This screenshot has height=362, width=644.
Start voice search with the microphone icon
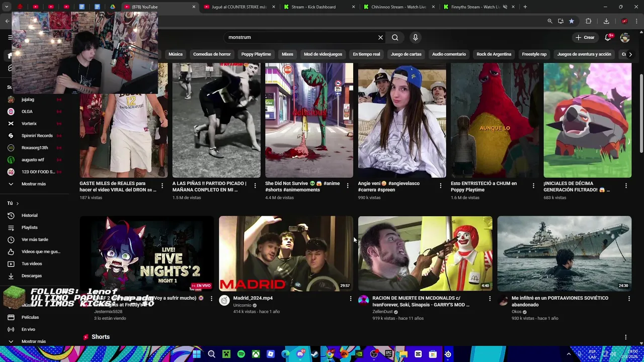415,37
